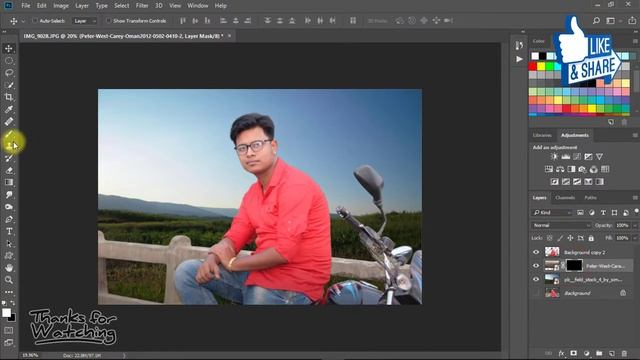The height and width of the screenshot is (360, 640).
Task: Switch to the Libraries tab
Action: [x=542, y=135]
